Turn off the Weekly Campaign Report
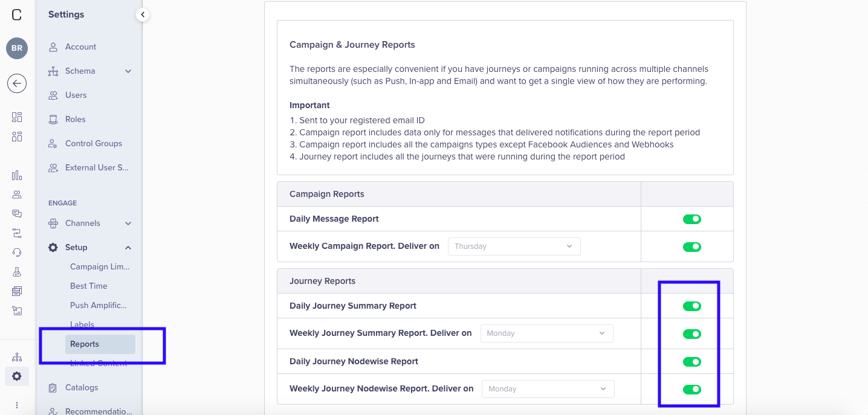868x415 pixels. tap(691, 246)
